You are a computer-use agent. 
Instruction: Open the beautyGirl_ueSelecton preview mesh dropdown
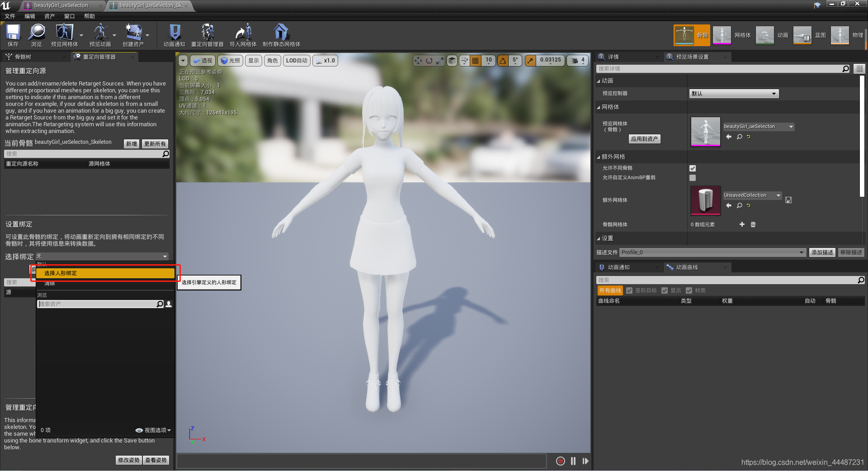click(759, 127)
